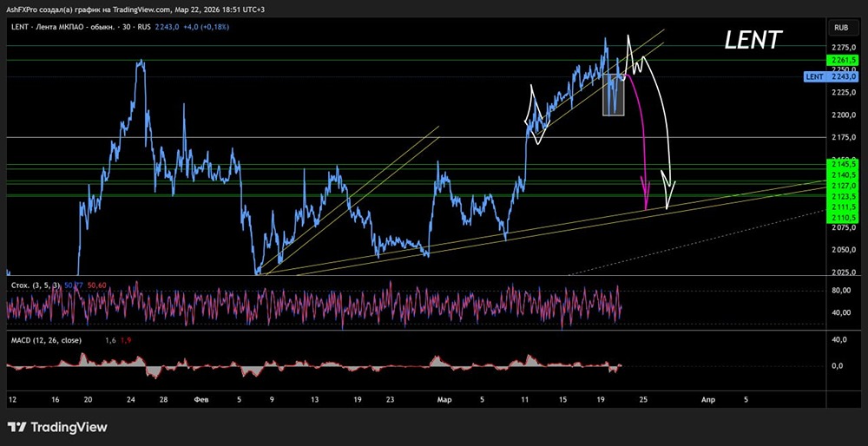Image resolution: width=868 pixels, height=446 pixels.
Task: Click the Мар label on time axis
Action: [x=443, y=399]
